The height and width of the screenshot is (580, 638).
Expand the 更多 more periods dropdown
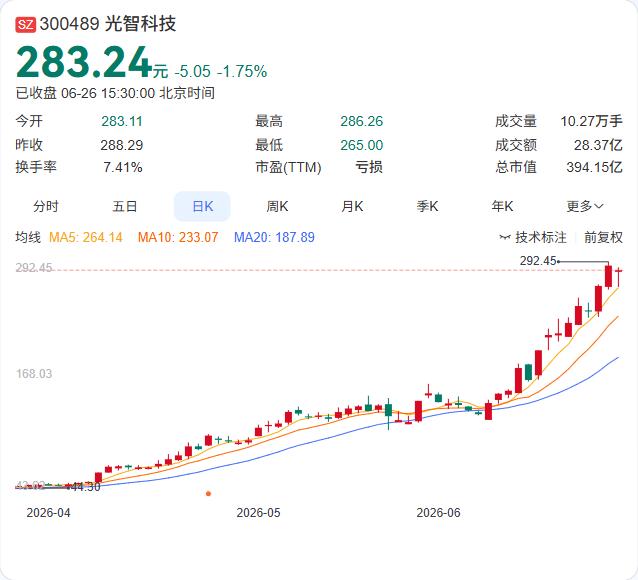coord(584,206)
